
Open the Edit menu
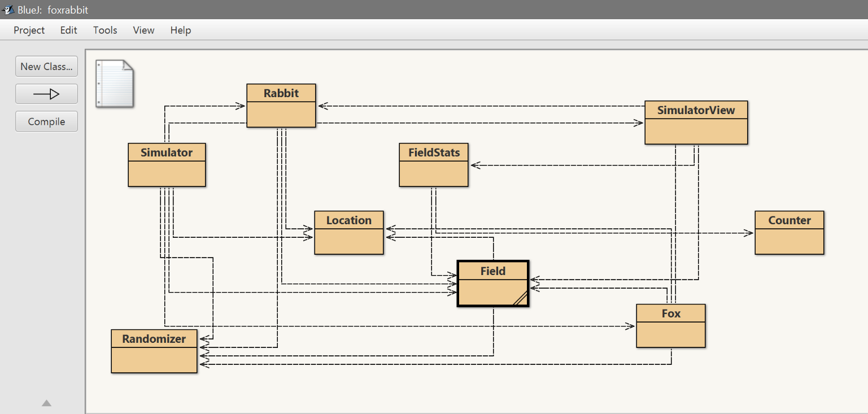69,30
